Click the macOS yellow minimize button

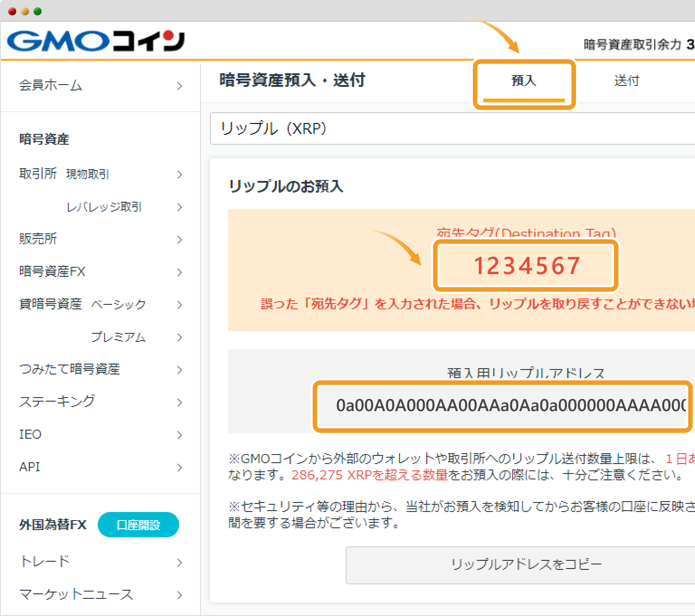[25, 11]
